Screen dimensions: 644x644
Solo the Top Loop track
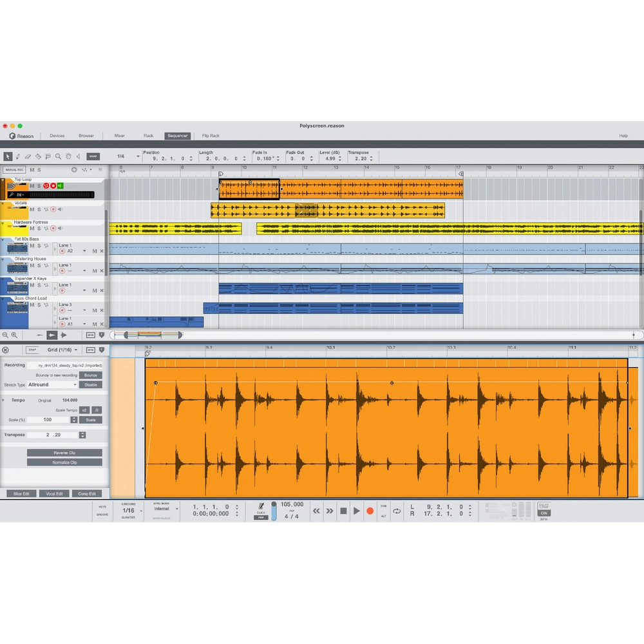[x=39, y=186]
